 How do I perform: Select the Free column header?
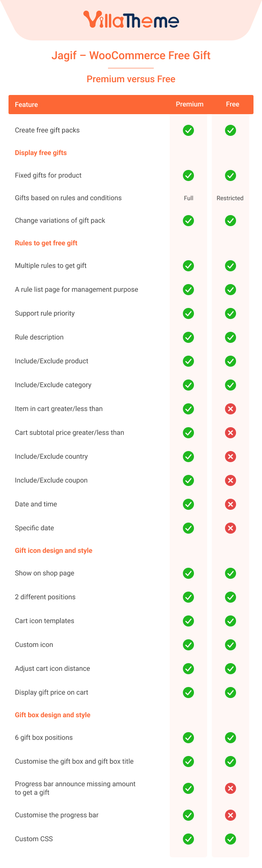pos(233,104)
